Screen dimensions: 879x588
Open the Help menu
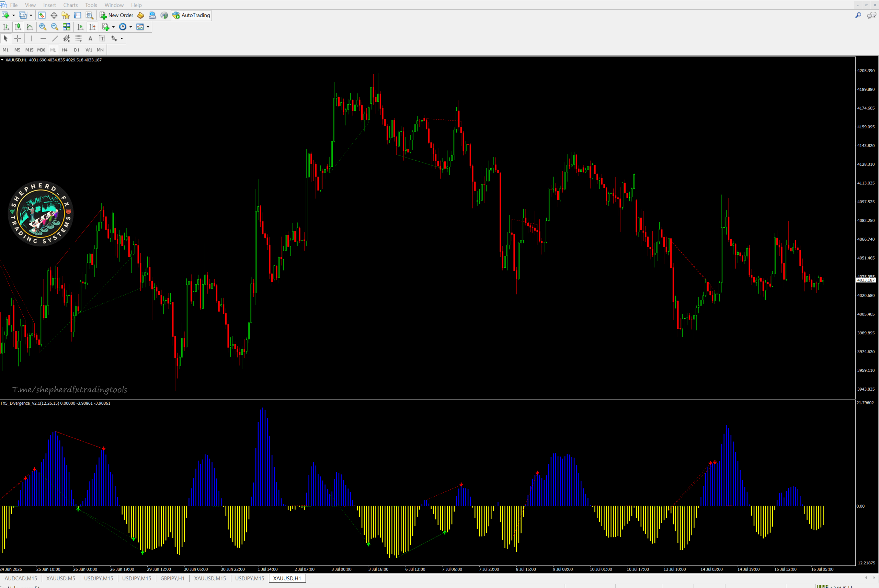136,5
